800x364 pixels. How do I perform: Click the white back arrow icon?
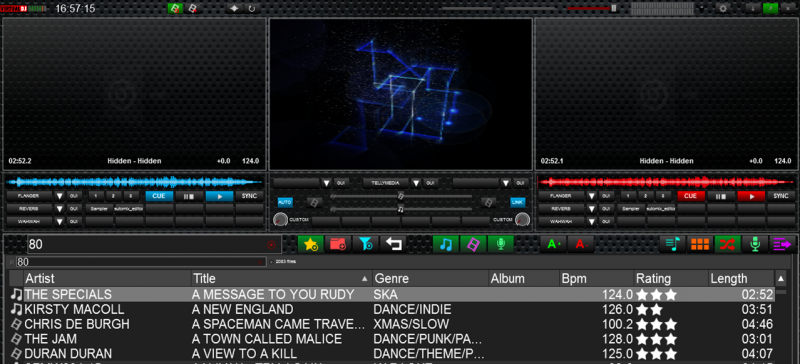click(x=393, y=244)
